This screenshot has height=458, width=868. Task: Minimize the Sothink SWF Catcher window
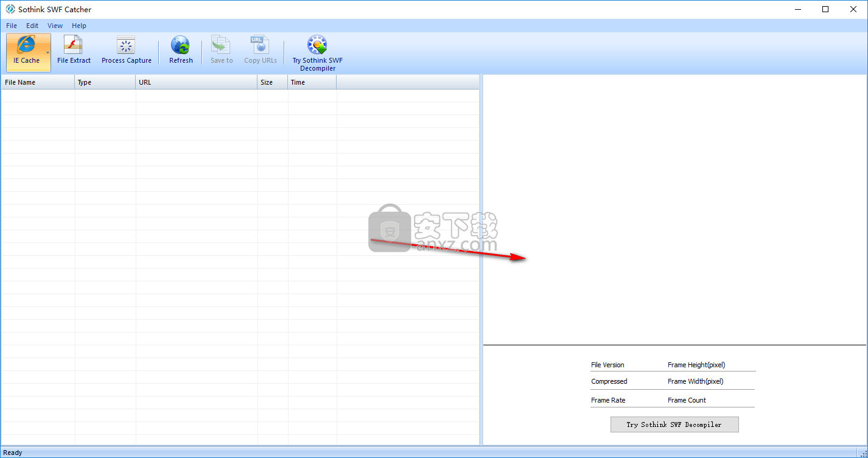coord(798,9)
